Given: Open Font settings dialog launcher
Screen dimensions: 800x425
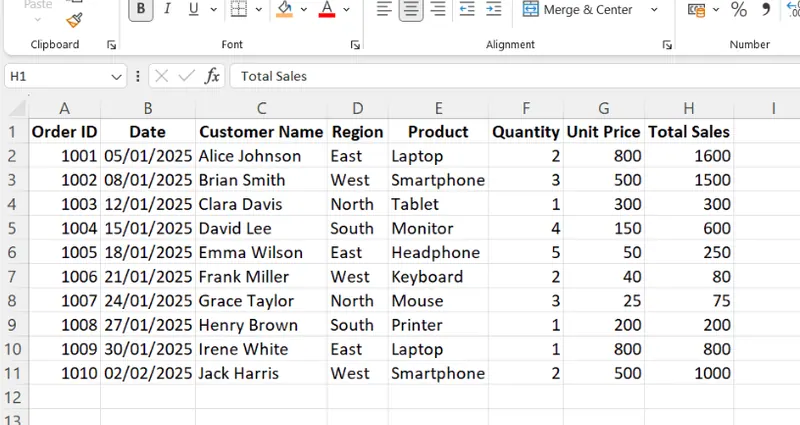Looking at the screenshot, I should tap(355, 45).
